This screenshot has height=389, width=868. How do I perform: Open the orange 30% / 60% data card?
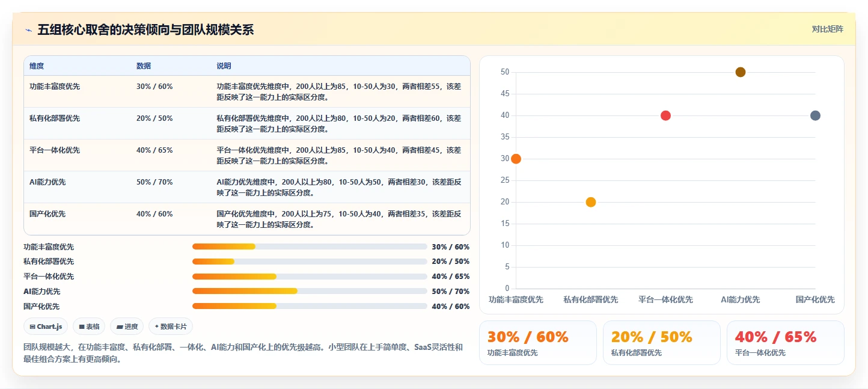click(x=538, y=343)
